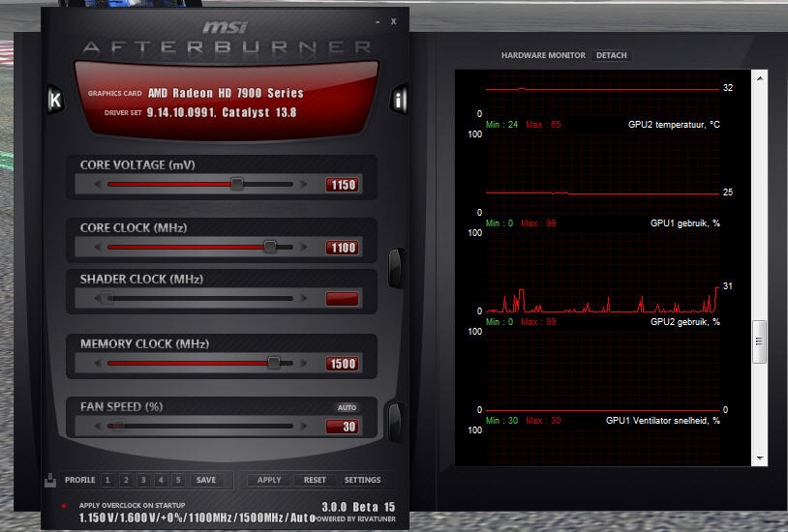The width and height of the screenshot is (788, 532).
Task: Click the left arrow of Core Voltage slider
Action: pos(98,185)
